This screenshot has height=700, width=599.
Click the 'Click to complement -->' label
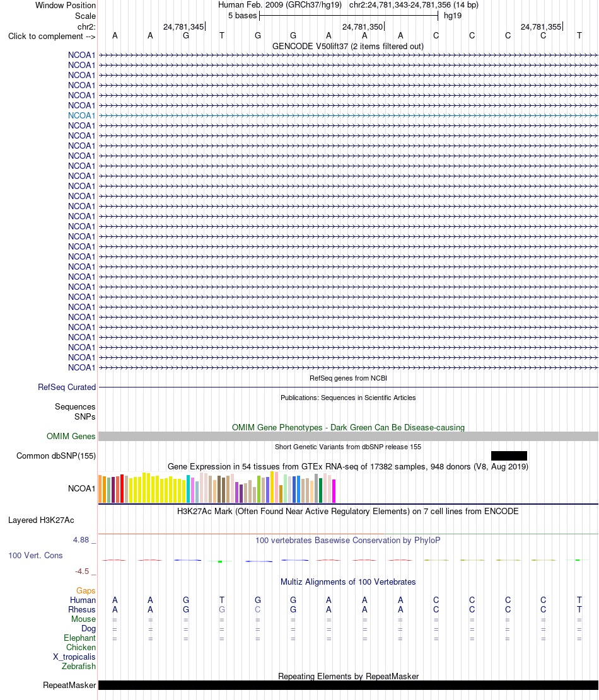tap(52, 36)
